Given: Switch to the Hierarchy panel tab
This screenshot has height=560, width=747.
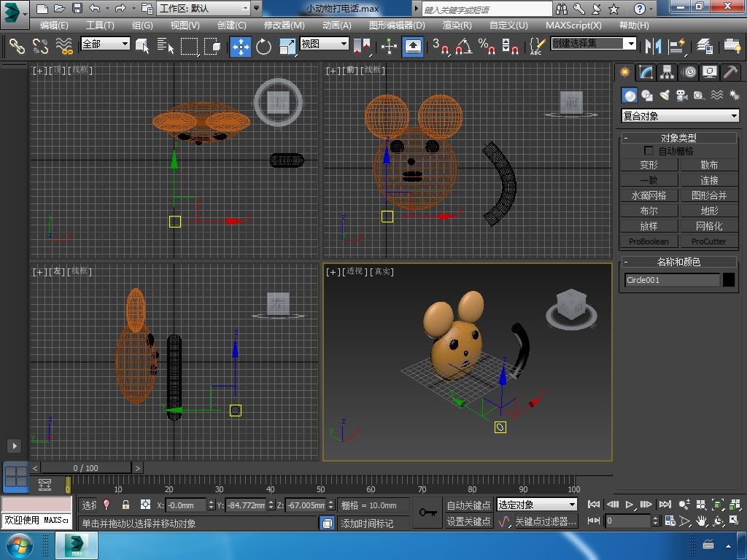Looking at the screenshot, I should (x=667, y=72).
